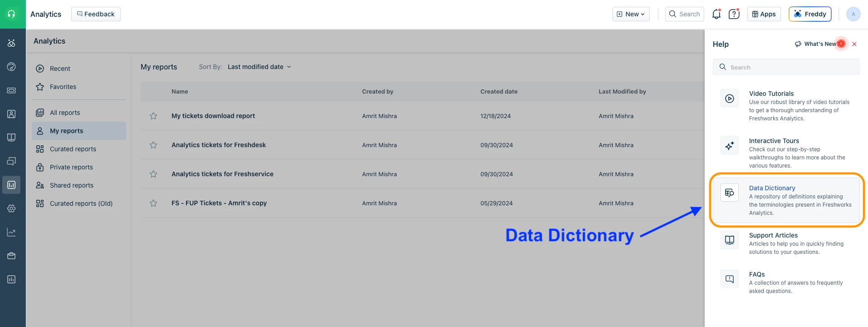Open the solutions book icon in sidebar
This screenshot has height=327, width=868.
(11, 138)
